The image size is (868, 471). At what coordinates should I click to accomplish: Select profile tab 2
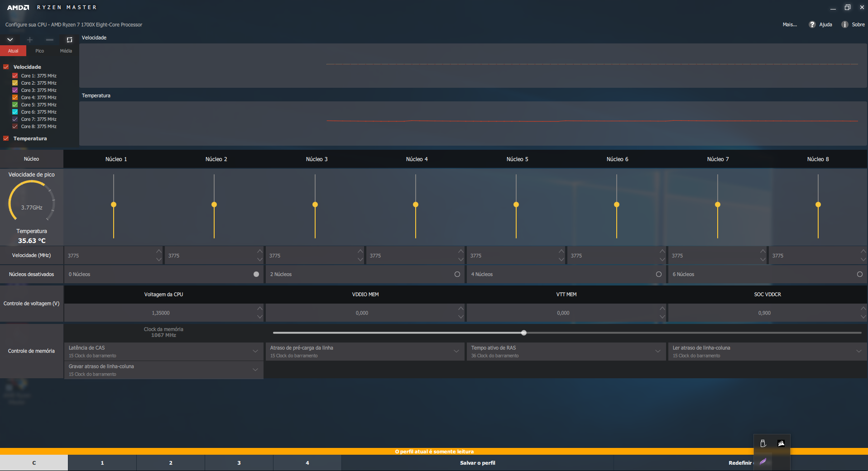coord(171,463)
